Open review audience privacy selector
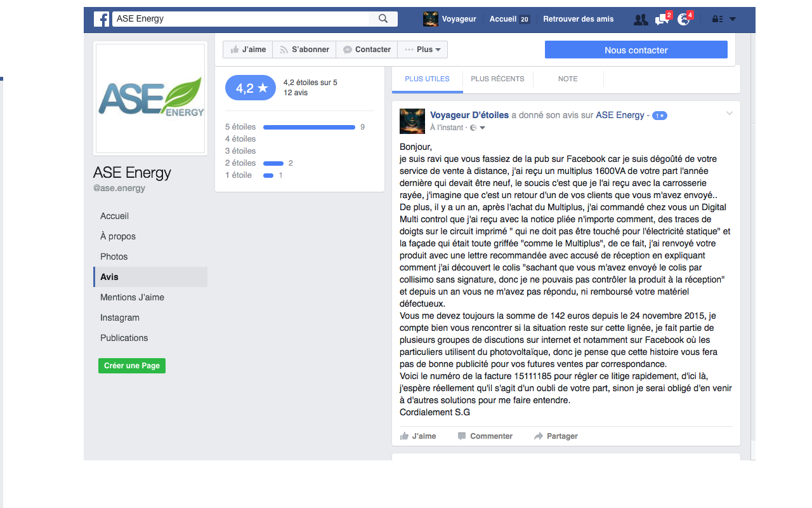The width and height of the screenshot is (812, 508). [477, 128]
